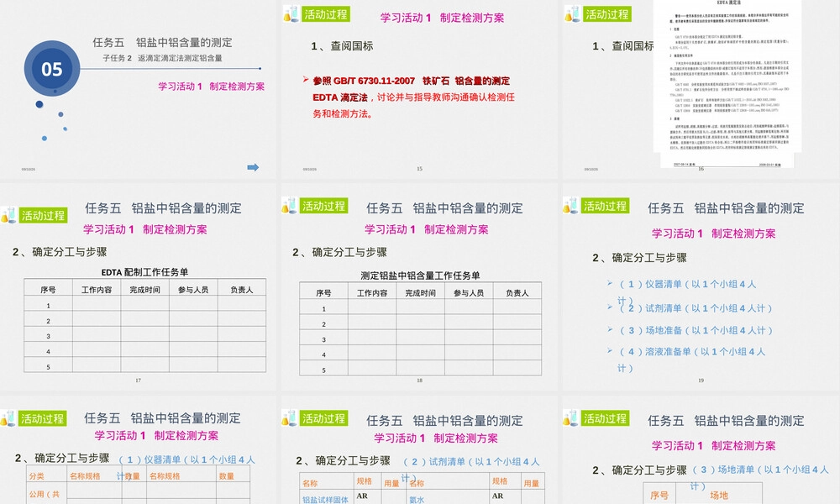The height and width of the screenshot is (504, 840).
Task: Click row number 3 in the EDTA table
Action: pyautogui.click(x=48, y=336)
